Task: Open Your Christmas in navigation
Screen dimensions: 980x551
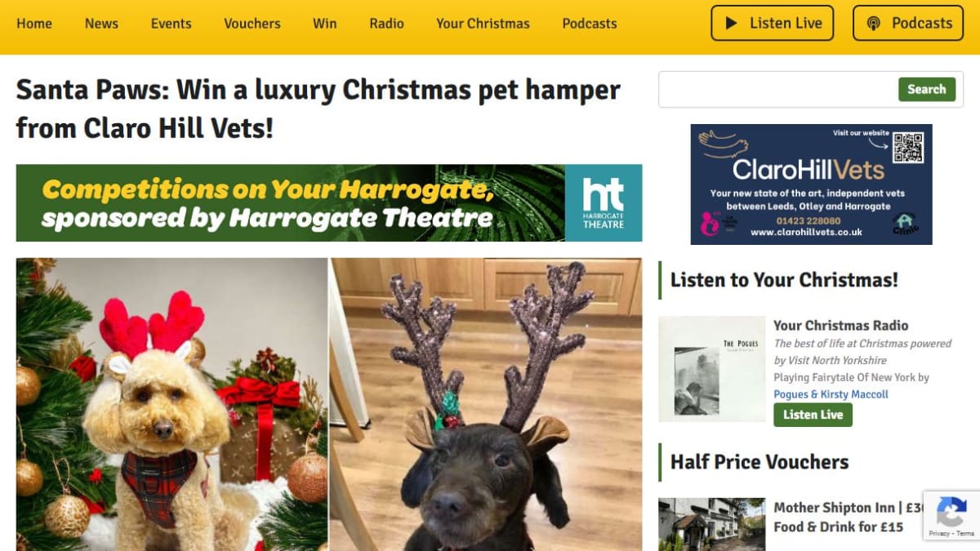Action: (x=483, y=23)
